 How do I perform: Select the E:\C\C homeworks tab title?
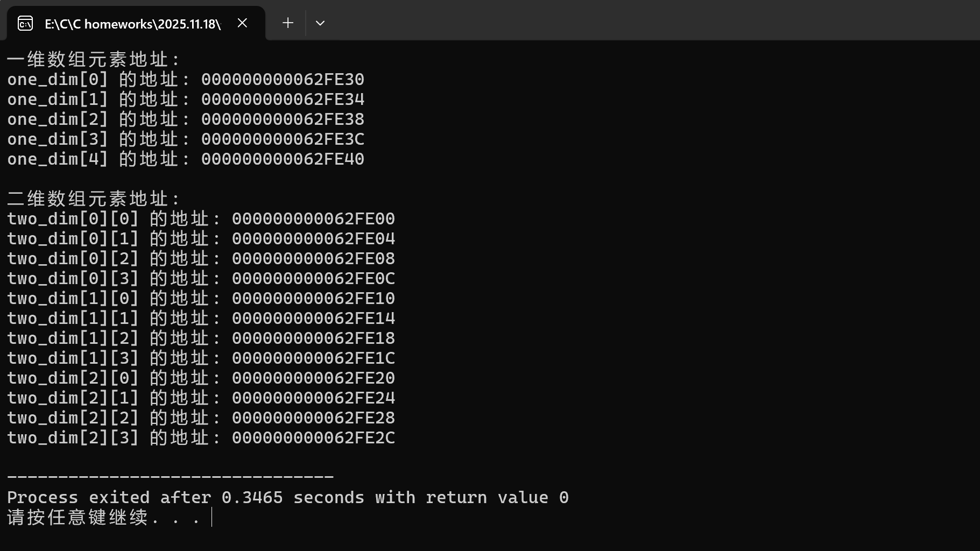click(x=133, y=24)
